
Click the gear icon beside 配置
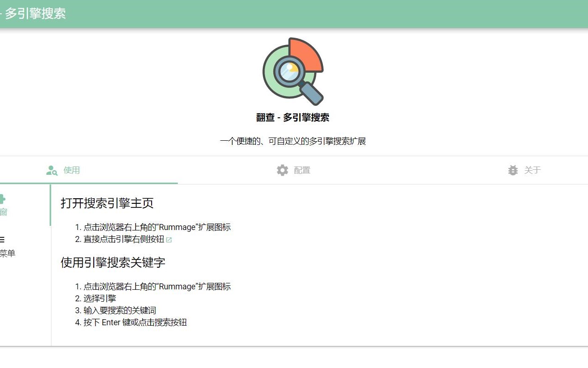pos(283,170)
